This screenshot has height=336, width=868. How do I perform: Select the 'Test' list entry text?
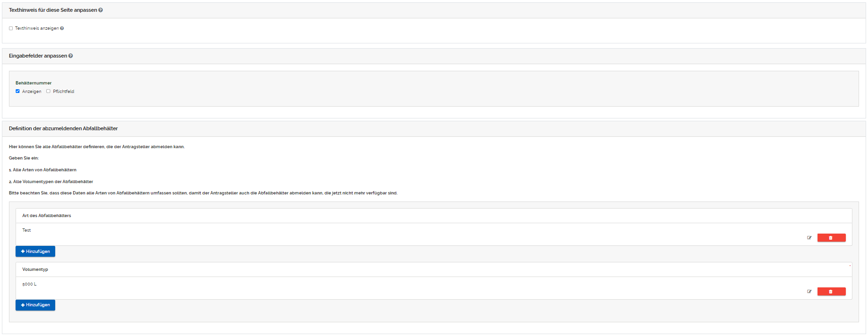(x=26, y=230)
